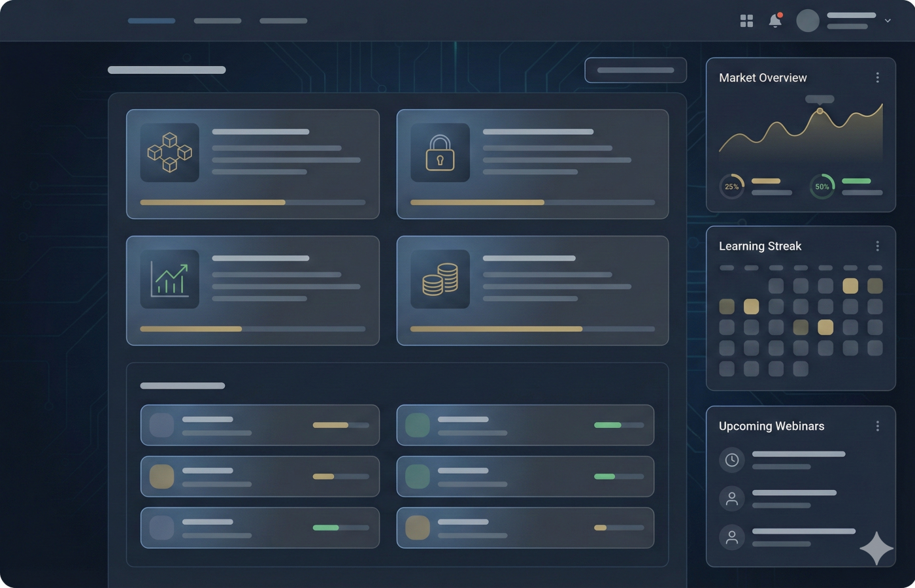Open the Market Overview three-dot menu
The image size is (915, 588).
(878, 78)
